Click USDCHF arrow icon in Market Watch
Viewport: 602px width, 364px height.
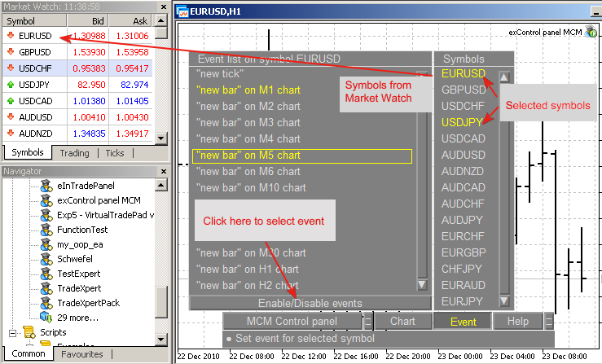(11, 68)
